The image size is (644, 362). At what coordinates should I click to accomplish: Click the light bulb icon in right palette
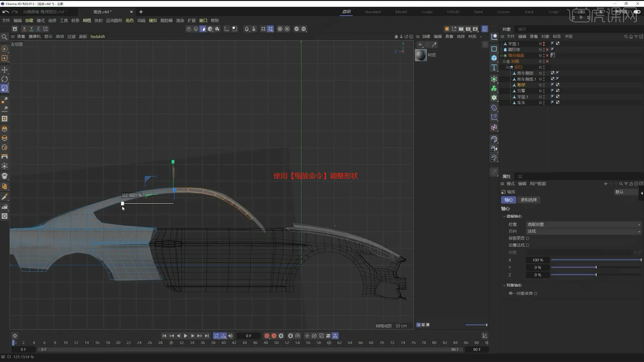pyautogui.click(x=494, y=158)
